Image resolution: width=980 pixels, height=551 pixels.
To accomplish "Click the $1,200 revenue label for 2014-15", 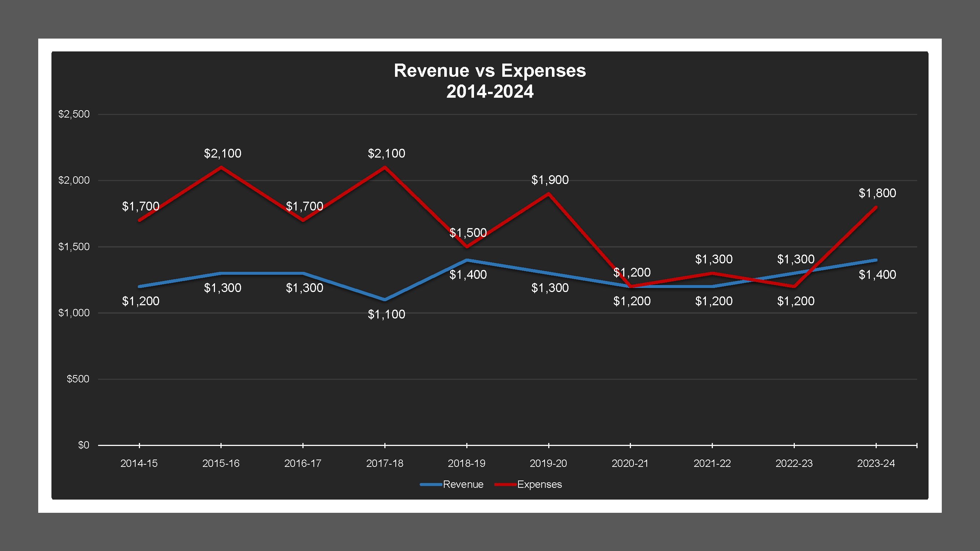I will point(141,301).
